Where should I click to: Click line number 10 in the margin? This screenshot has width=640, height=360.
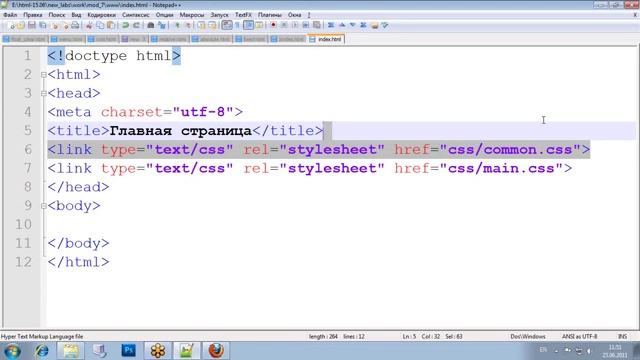(x=23, y=224)
